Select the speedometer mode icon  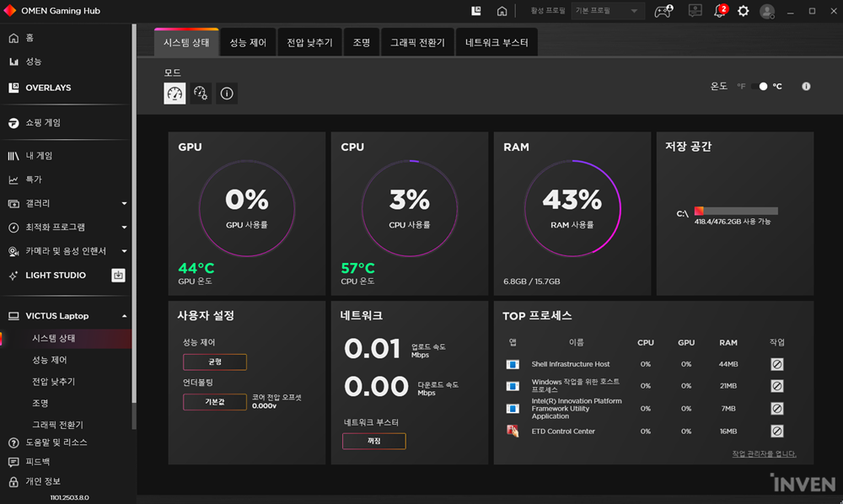click(175, 94)
